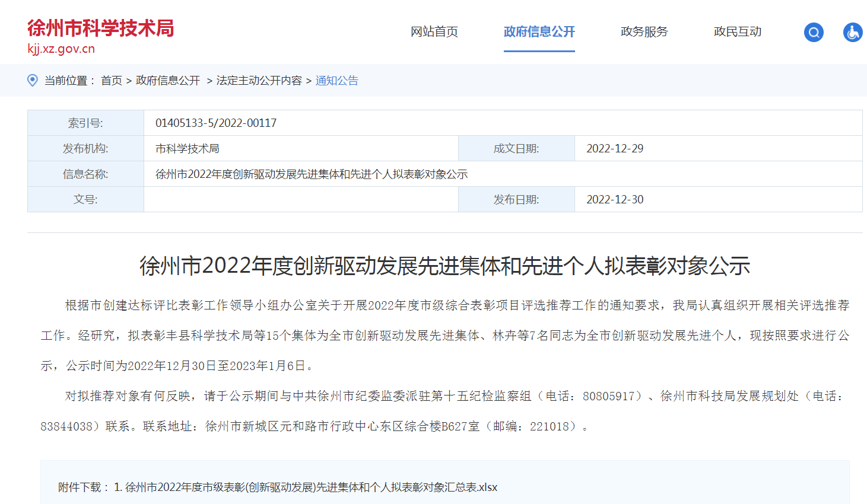Click the blue search magnifier icon
The height and width of the screenshot is (504, 867).
coord(814,32)
